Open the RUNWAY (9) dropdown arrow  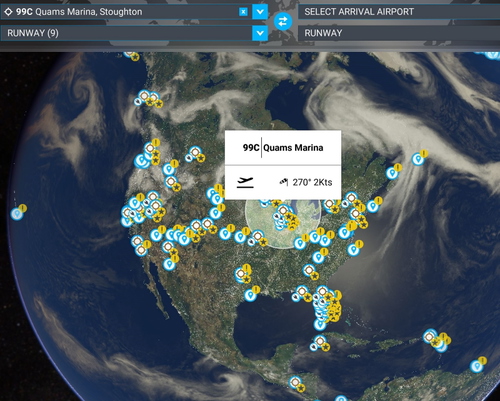pyautogui.click(x=260, y=33)
